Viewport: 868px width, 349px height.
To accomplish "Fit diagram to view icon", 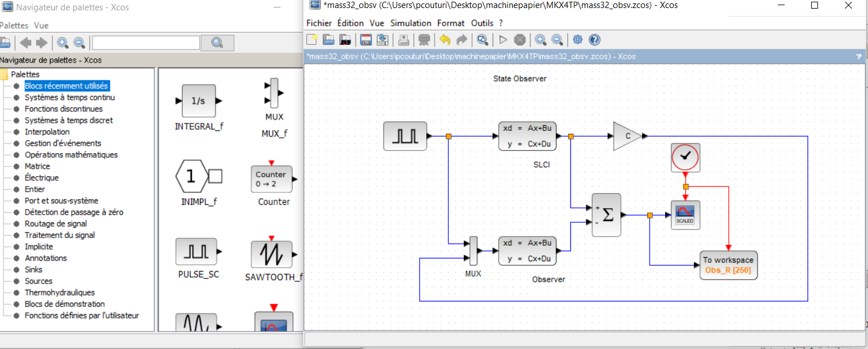I will tap(483, 40).
